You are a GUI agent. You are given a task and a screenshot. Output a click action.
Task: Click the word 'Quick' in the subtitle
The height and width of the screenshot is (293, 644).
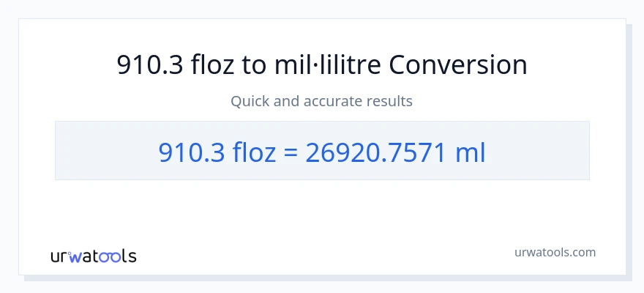250,101
